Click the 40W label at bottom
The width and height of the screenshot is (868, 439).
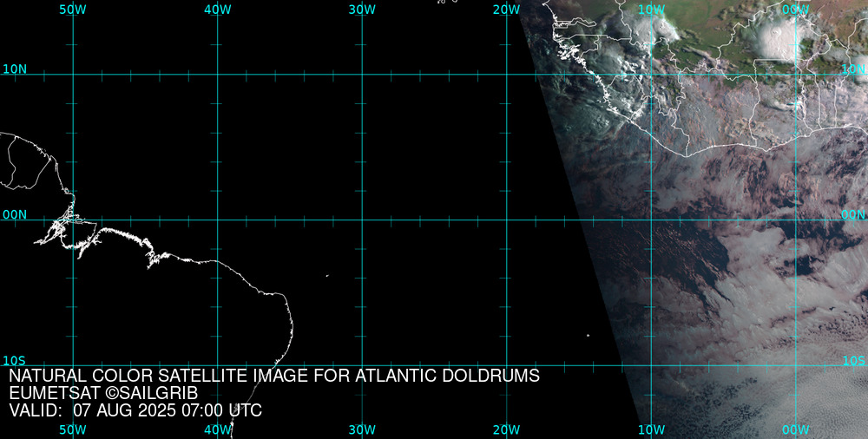[218, 430]
